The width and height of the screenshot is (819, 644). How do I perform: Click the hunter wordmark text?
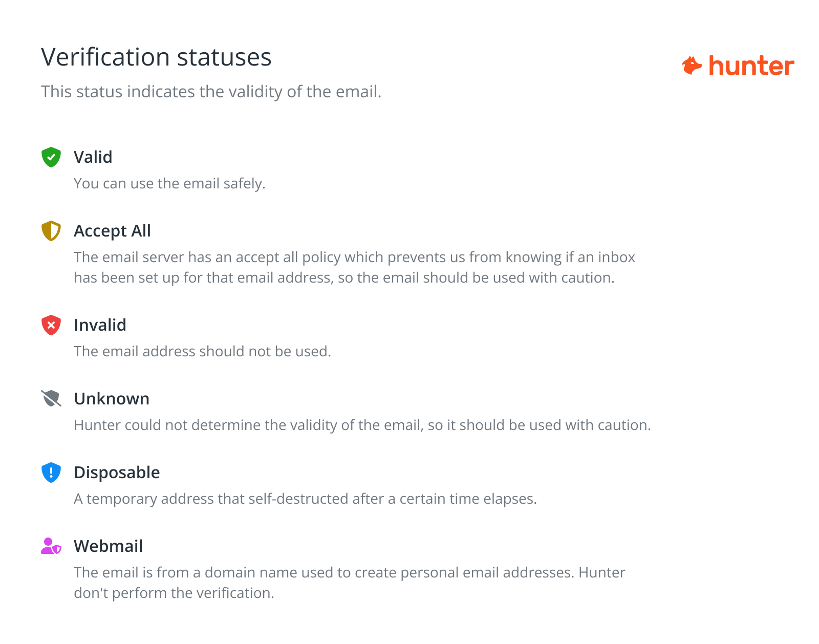coord(751,66)
